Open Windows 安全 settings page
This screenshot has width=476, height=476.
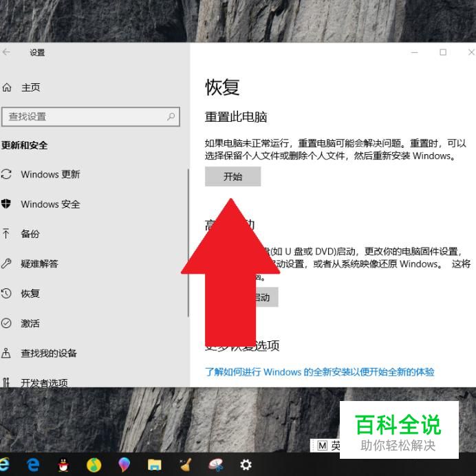click(50, 204)
